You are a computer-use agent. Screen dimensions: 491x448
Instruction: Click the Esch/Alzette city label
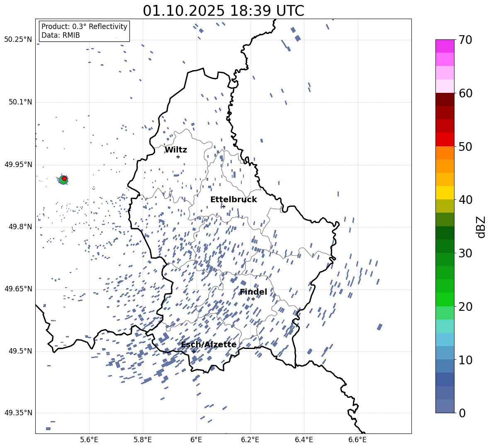209,345
